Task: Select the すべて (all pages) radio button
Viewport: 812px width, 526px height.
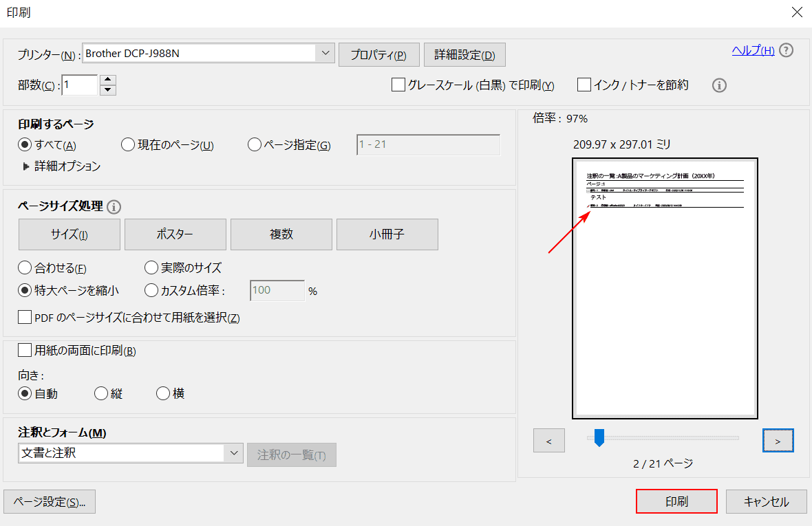Action: point(25,145)
